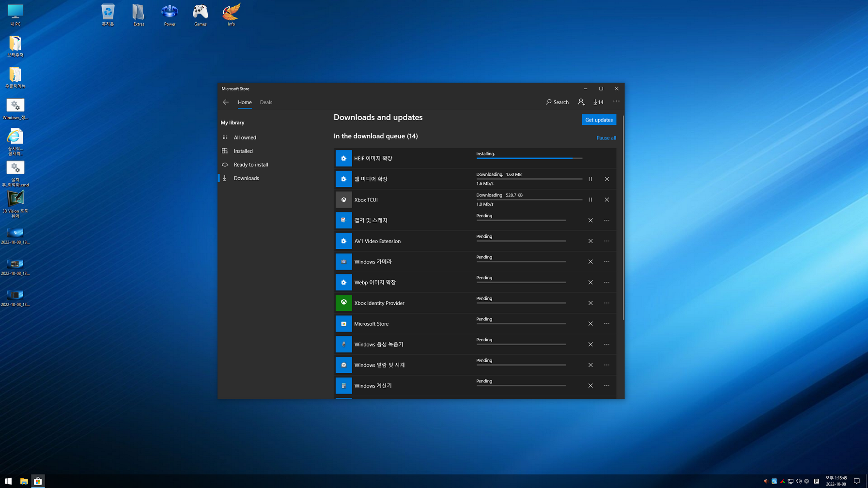The width and height of the screenshot is (868, 488).
Task: Pause the Xbox TCUI download
Action: [x=590, y=199]
